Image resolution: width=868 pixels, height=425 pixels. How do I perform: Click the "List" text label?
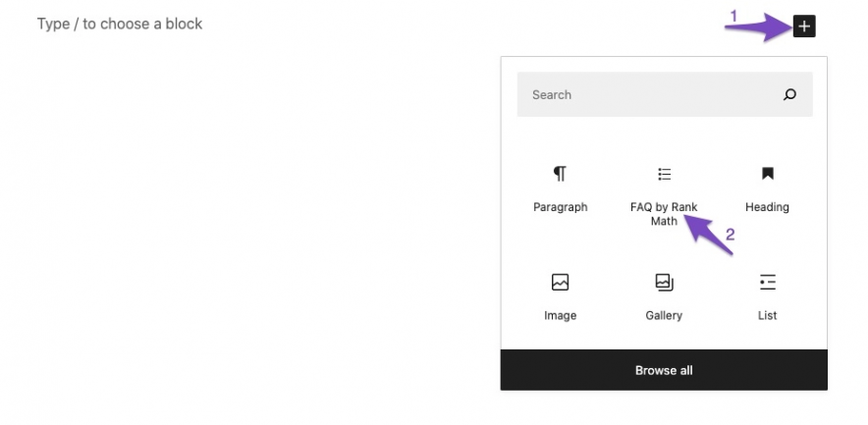767,315
